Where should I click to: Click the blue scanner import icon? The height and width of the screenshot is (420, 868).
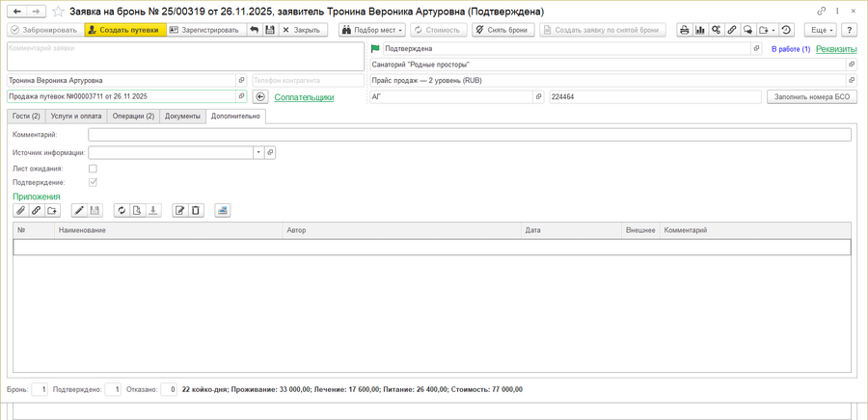point(223,210)
